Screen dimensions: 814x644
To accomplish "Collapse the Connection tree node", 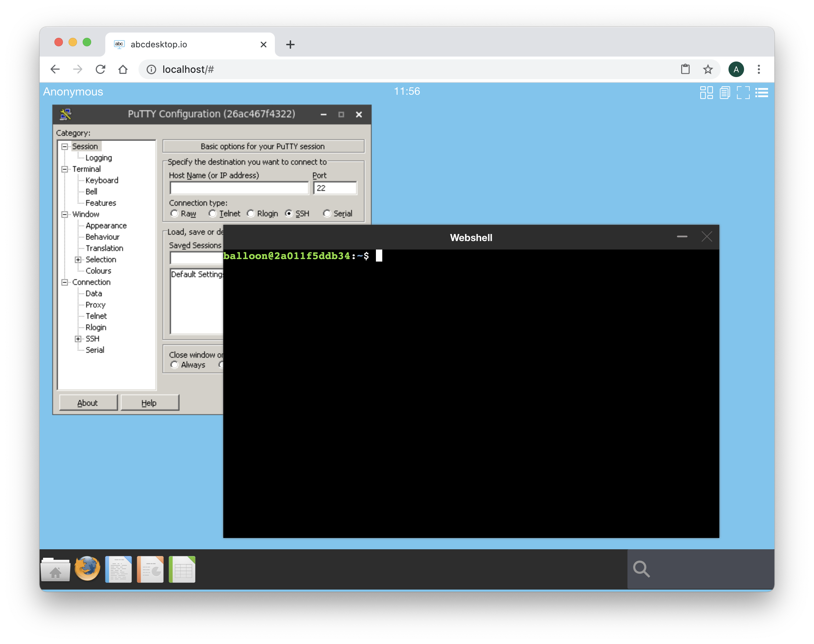I will [x=65, y=282].
